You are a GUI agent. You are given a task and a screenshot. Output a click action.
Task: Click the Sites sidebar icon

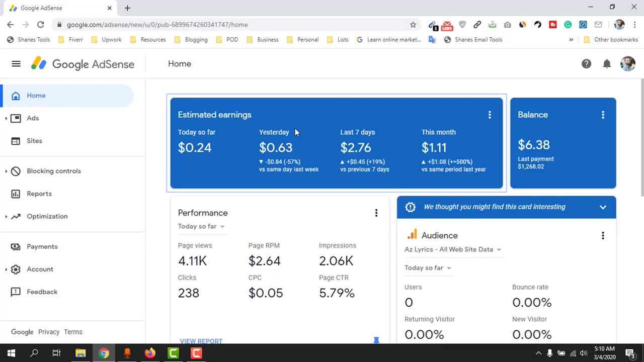coord(16,141)
